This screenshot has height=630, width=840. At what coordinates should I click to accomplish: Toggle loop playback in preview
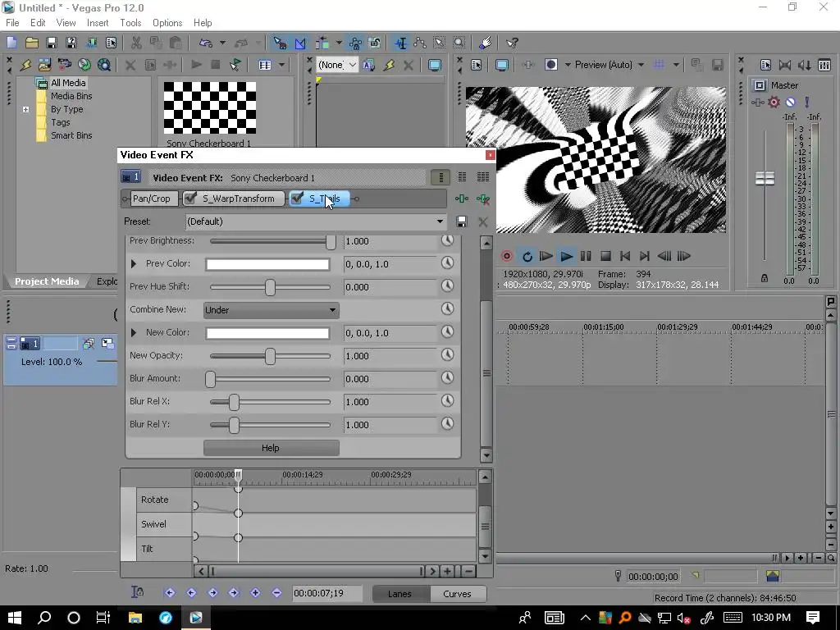pos(527,256)
